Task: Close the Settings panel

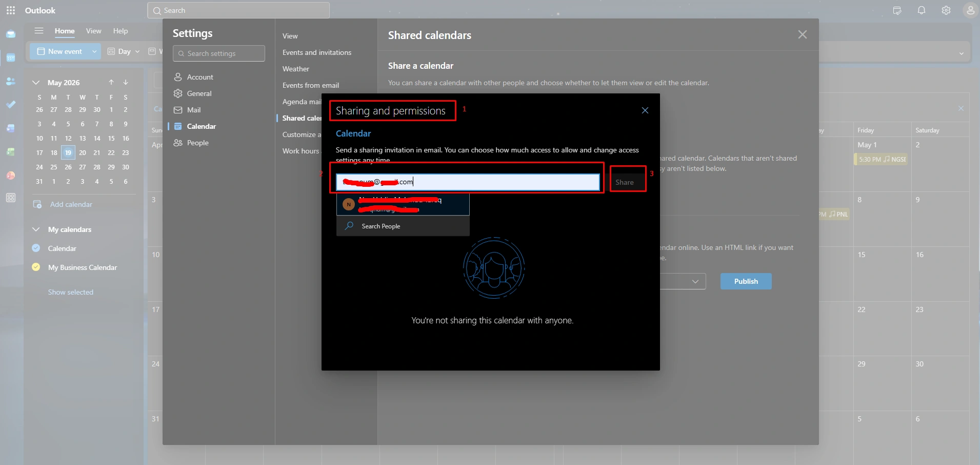Action: pyautogui.click(x=803, y=34)
